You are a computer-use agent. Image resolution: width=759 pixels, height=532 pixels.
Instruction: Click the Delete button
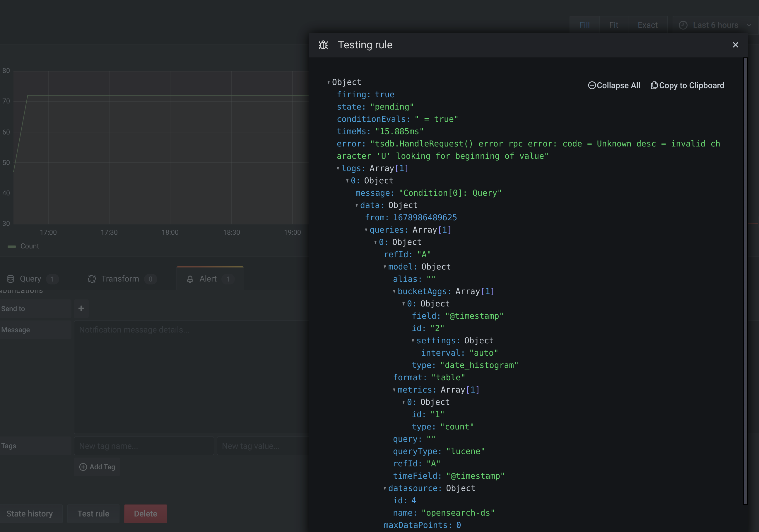[x=146, y=514]
